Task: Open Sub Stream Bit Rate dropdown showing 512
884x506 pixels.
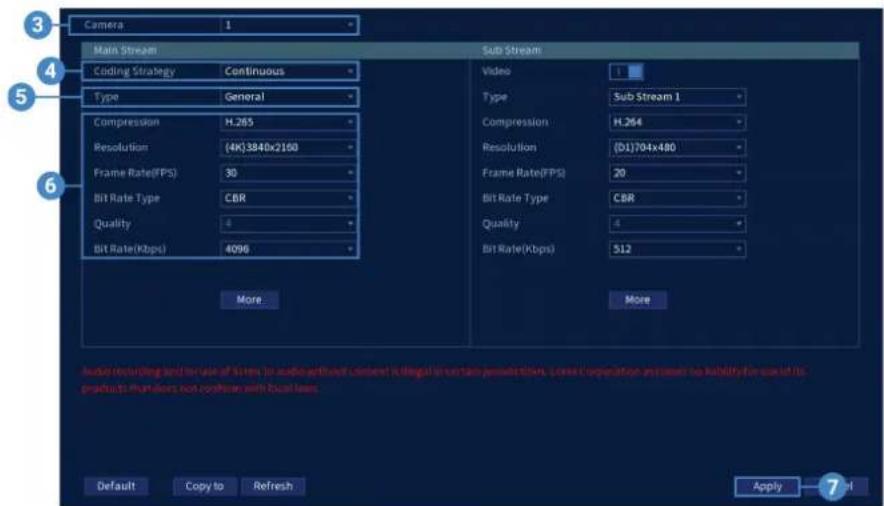Action: click(677, 249)
